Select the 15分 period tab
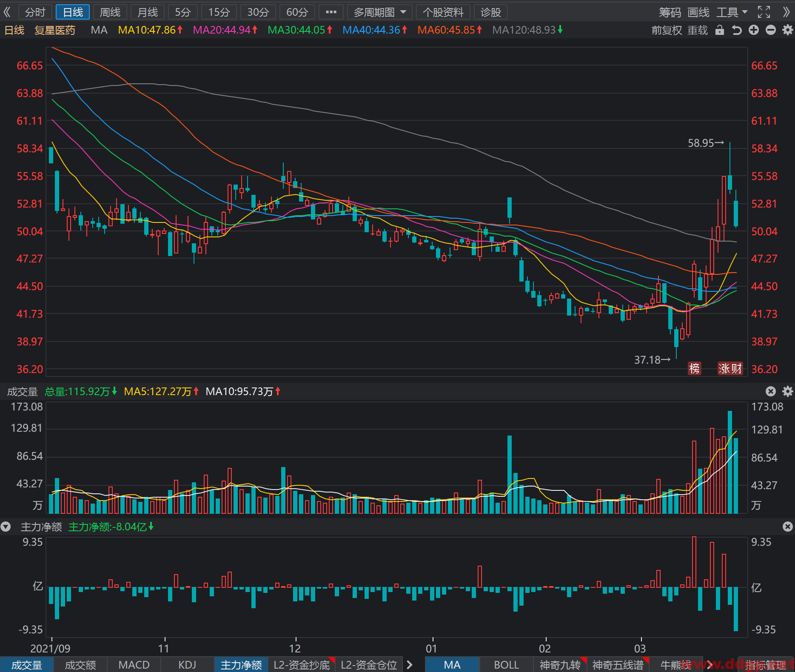The height and width of the screenshot is (672, 795). (x=219, y=12)
